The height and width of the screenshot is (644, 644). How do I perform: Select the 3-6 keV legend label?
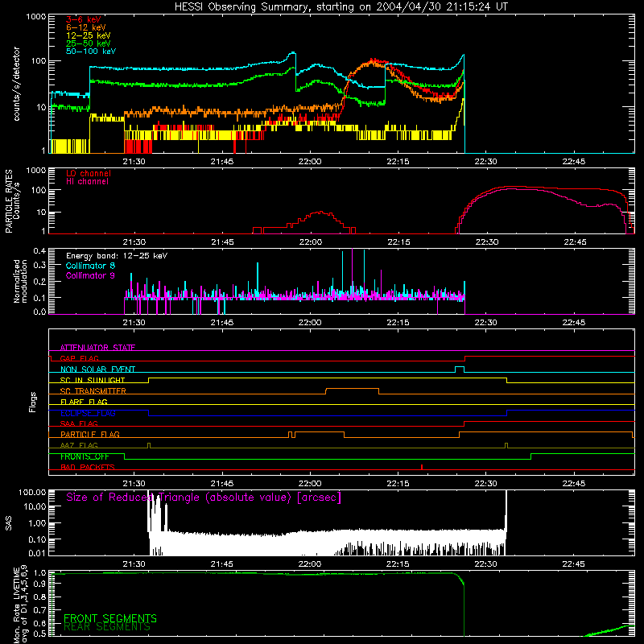(x=84, y=19)
